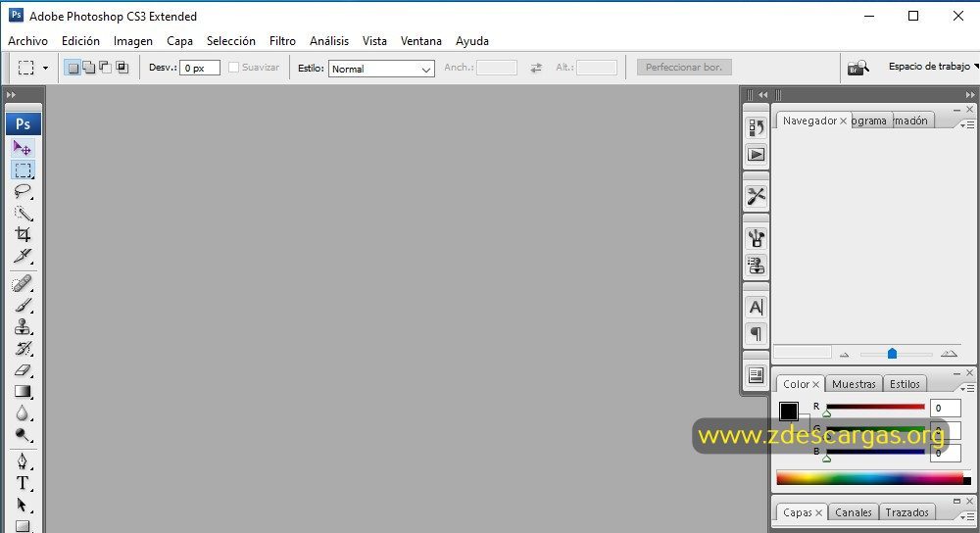Open the Ayuda menu
The height and width of the screenshot is (533, 980).
pos(472,41)
